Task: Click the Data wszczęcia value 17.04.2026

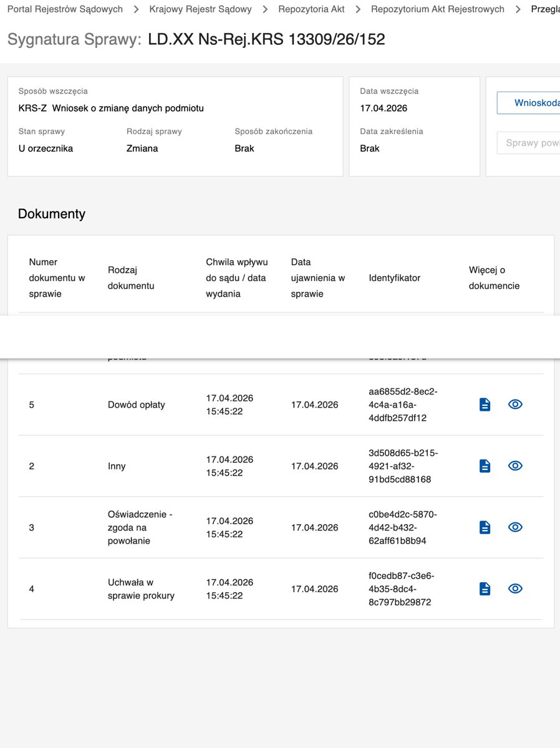Action: [x=384, y=108]
